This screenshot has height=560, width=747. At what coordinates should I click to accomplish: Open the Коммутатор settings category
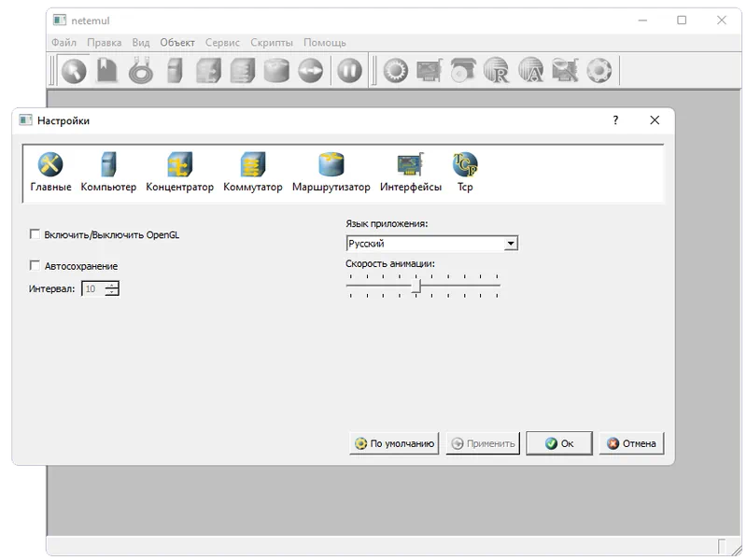pos(252,173)
